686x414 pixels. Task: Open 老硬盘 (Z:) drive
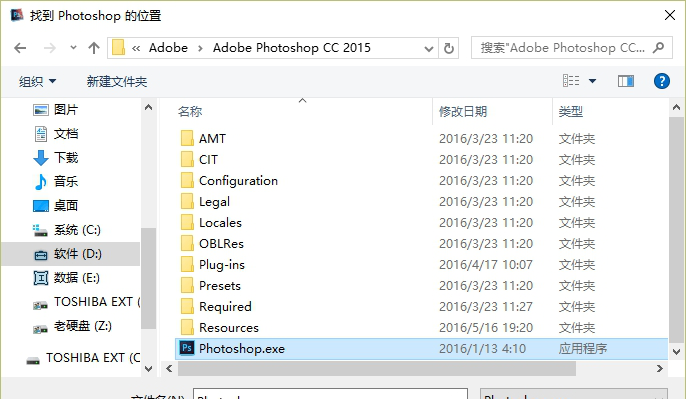tap(82, 326)
